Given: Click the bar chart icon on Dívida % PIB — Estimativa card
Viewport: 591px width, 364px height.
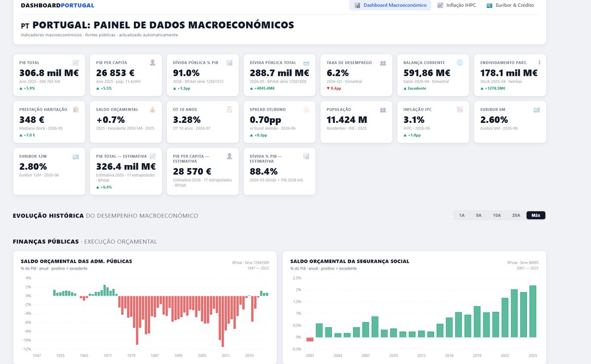Looking at the screenshot, I should tap(306, 156).
